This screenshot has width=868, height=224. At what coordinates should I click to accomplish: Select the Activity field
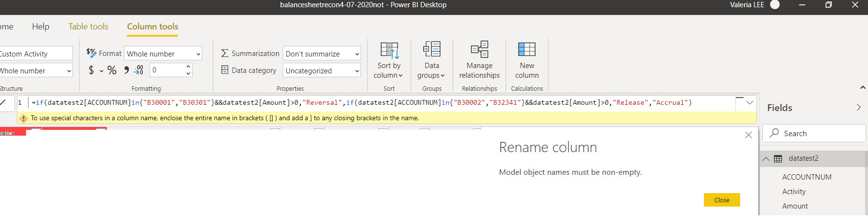pyautogui.click(x=794, y=192)
